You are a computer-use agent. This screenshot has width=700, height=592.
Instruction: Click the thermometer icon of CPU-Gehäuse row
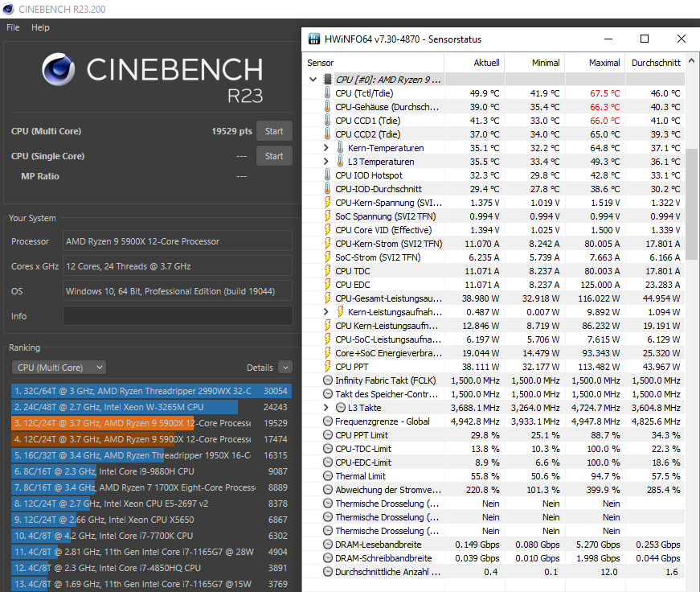327,107
